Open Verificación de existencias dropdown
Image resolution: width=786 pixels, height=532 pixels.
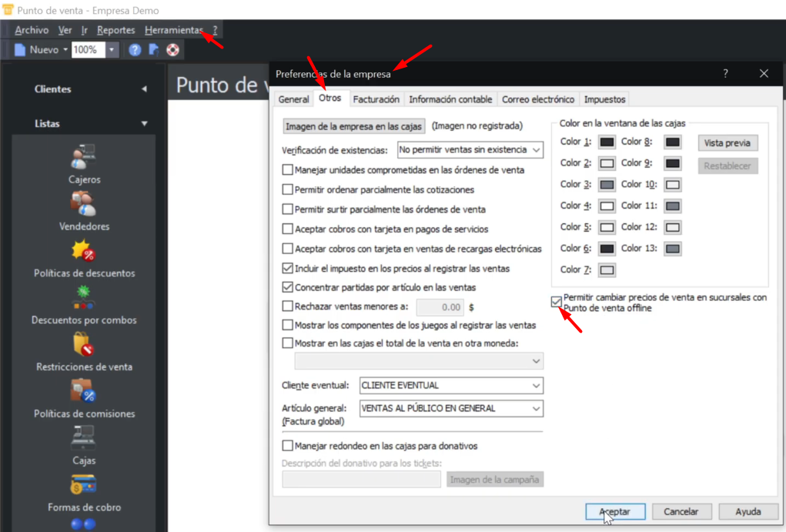pyautogui.click(x=470, y=149)
